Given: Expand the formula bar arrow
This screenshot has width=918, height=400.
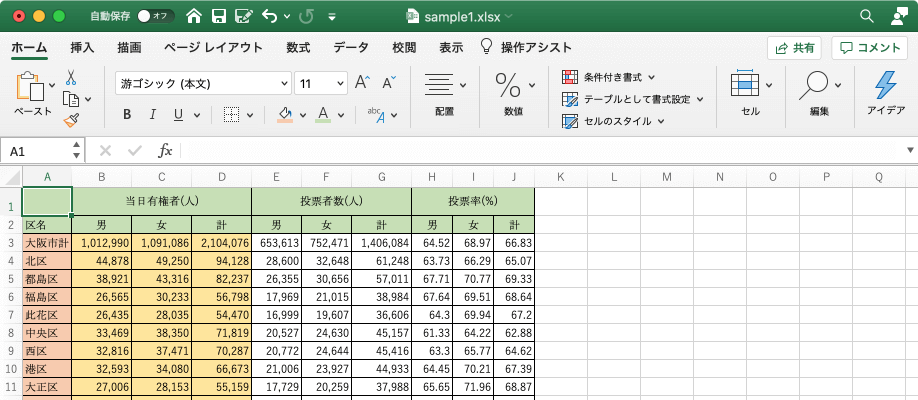Looking at the screenshot, I should coord(910,151).
